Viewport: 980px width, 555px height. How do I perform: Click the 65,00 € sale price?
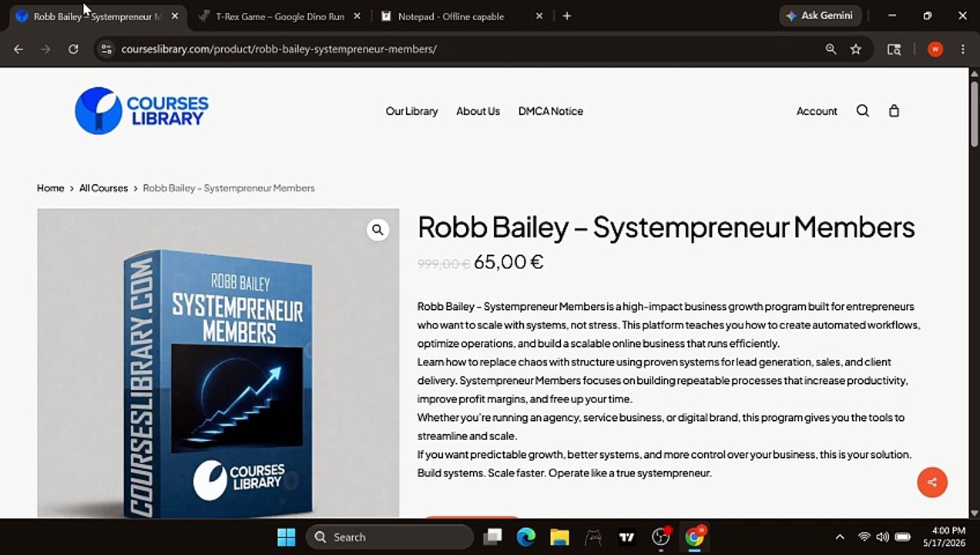pyautogui.click(x=508, y=262)
